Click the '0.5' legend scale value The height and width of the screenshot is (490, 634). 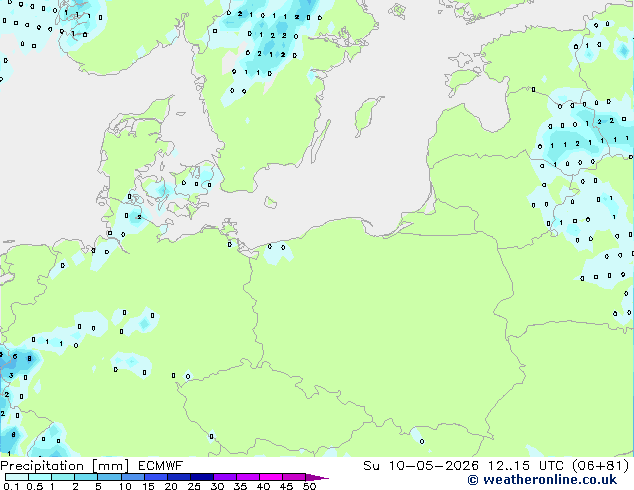(x=34, y=486)
